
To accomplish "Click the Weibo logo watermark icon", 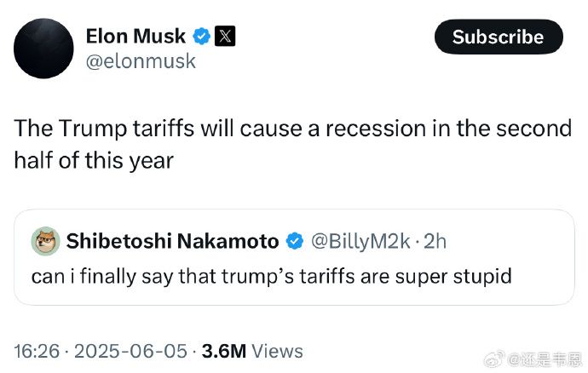I will click(494, 360).
